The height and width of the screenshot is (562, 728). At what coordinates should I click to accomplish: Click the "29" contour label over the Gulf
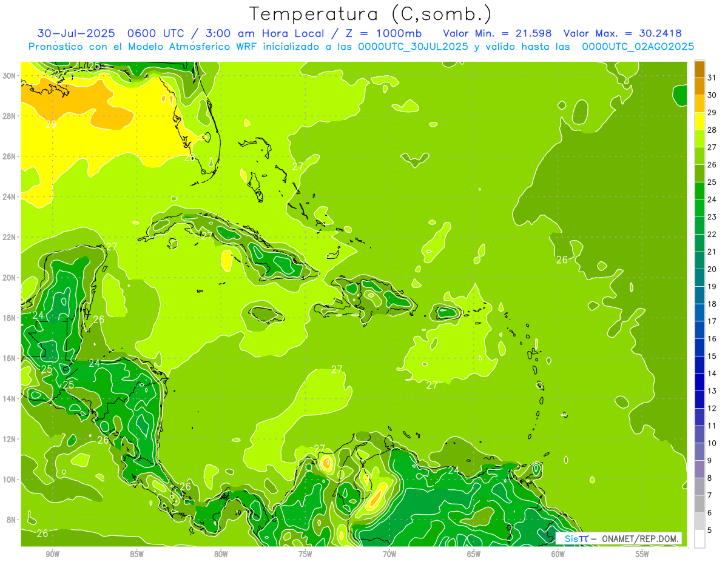pyautogui.click(x=51, y=124)
